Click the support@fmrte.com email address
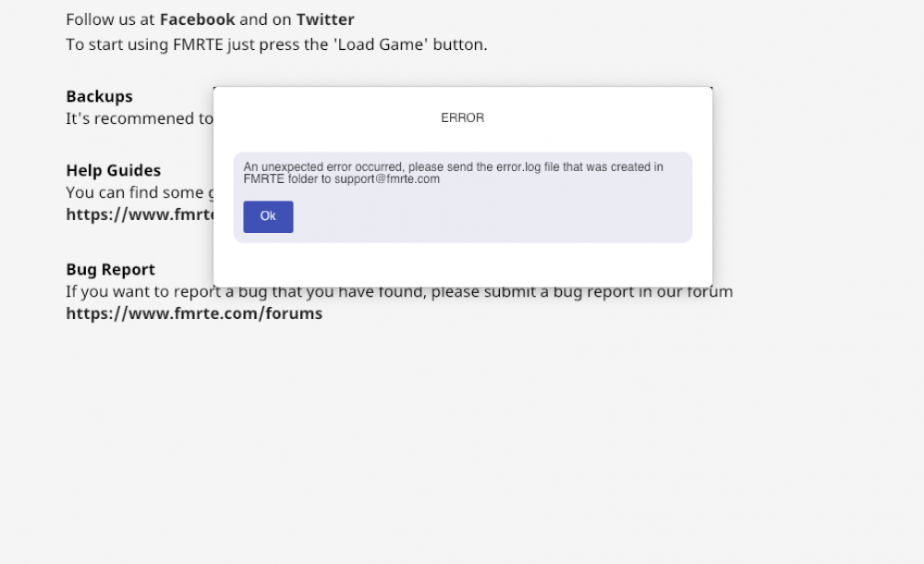Viewport: 924px width, 564px height. [386, 179]
